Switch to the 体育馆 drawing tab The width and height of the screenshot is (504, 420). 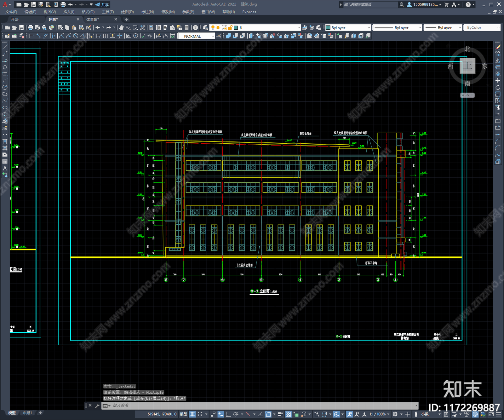(x=93, y=20)
